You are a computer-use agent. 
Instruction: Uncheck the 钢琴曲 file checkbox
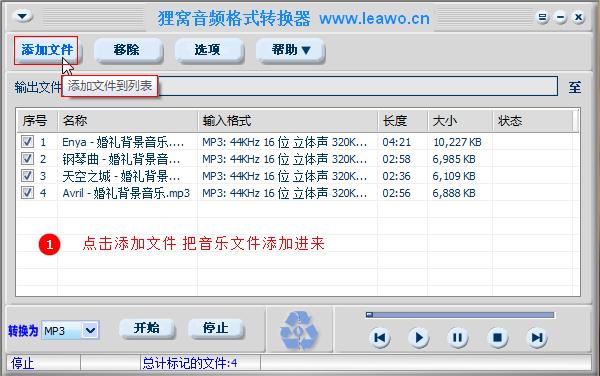(27, 158)
